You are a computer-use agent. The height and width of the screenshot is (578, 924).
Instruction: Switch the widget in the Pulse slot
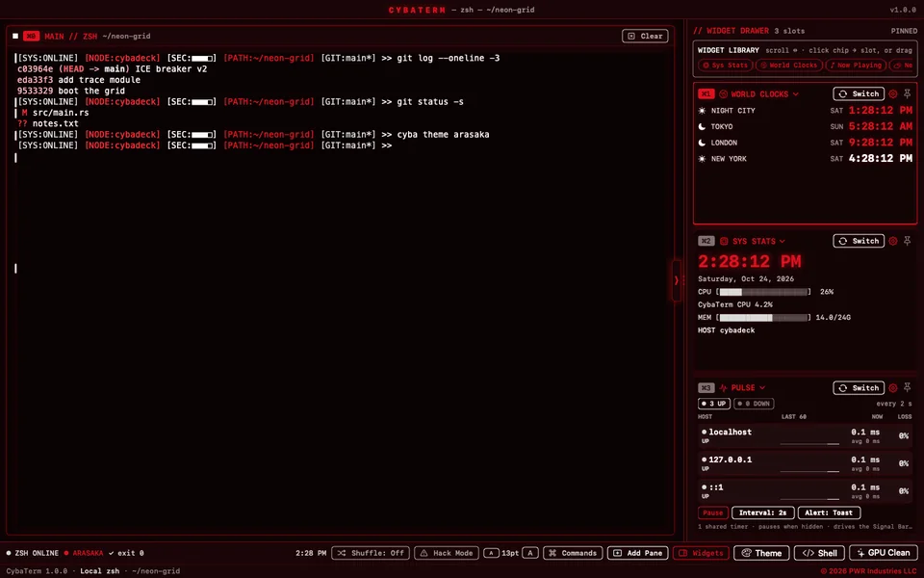pos(858,387)
